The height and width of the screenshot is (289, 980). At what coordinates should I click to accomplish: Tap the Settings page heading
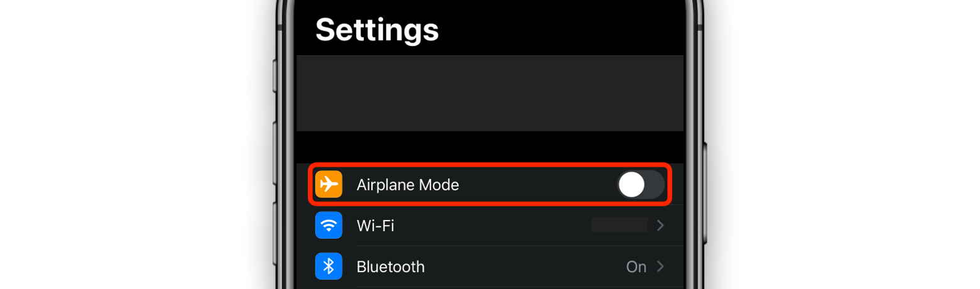[377, 29]
